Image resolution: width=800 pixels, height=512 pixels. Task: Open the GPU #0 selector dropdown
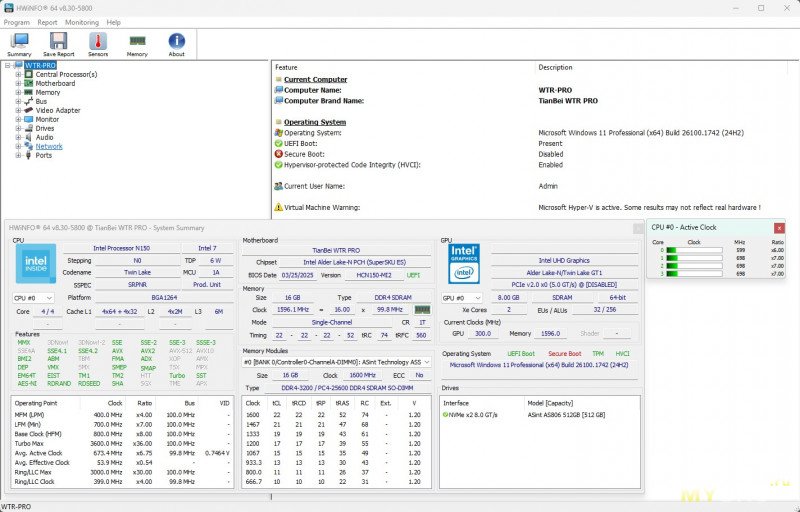(x=462, y=298)
